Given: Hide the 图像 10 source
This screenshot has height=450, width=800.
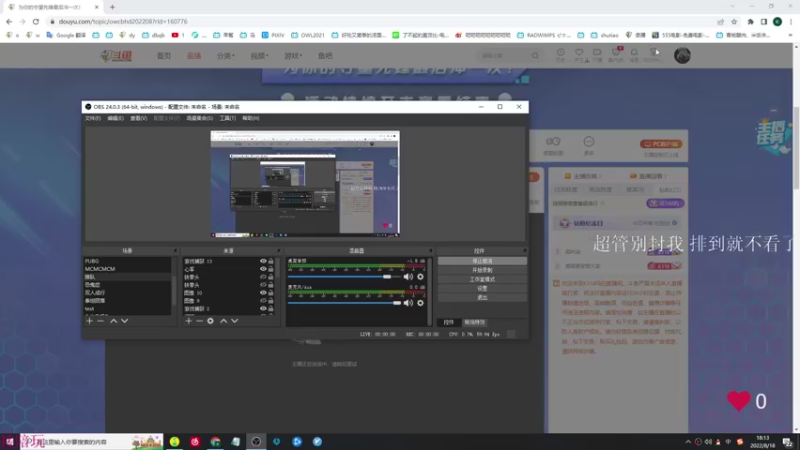Looking at the screenshot, I should (x=263, y=293).
